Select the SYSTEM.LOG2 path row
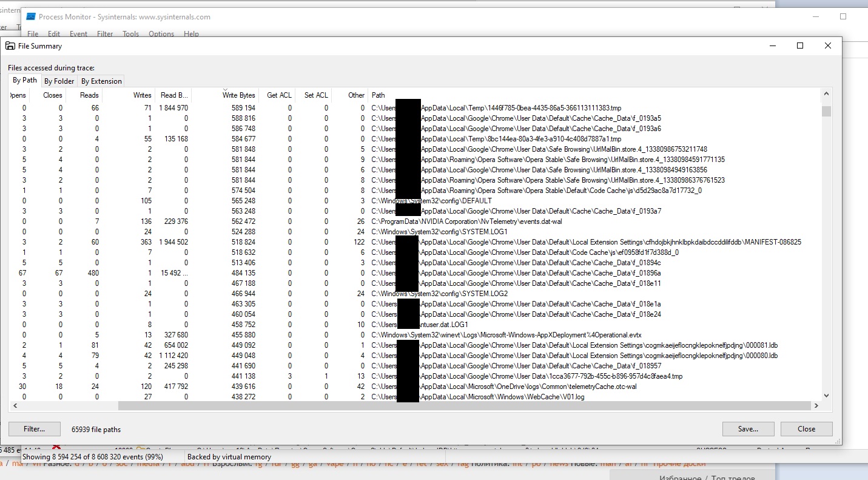Image resolution: width=868 pixels, height=480 pixels. click(x=414, y=294)
